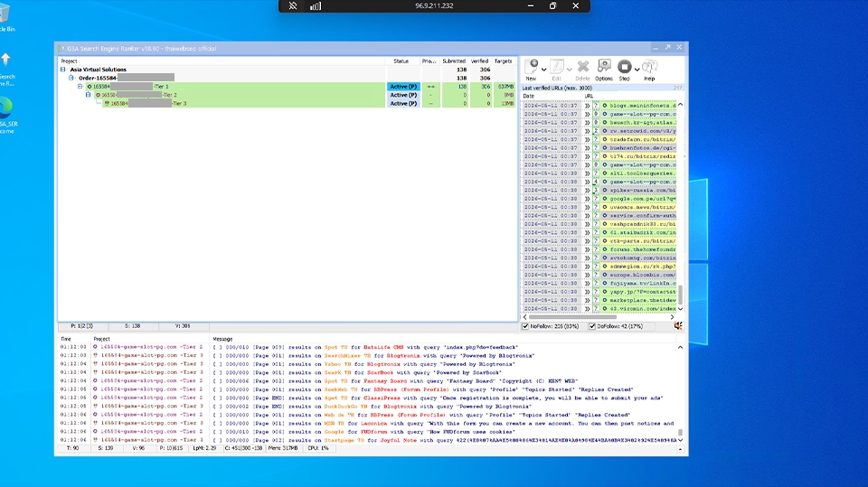The width and height of the screenshot is (868, 487).
Task: Click the pin icon on the remote session bar
Action: (x=293, y=6)
